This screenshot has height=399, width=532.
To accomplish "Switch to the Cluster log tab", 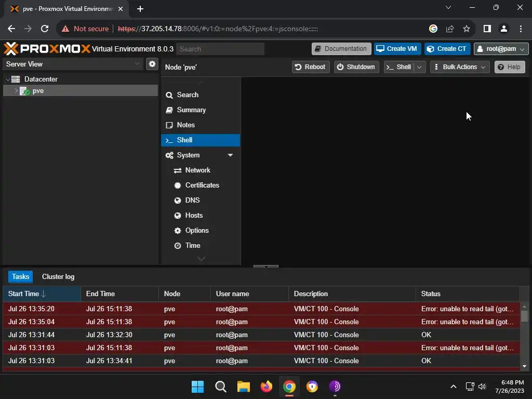I will coord(58,276).
